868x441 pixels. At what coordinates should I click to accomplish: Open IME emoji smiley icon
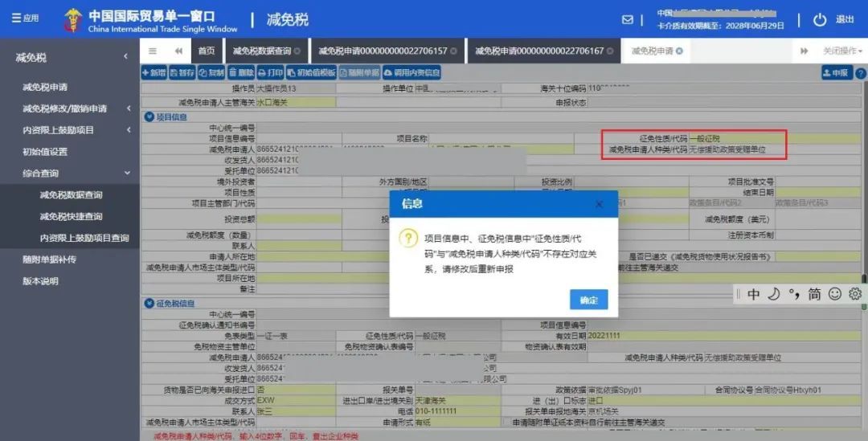tap(835, 294)
